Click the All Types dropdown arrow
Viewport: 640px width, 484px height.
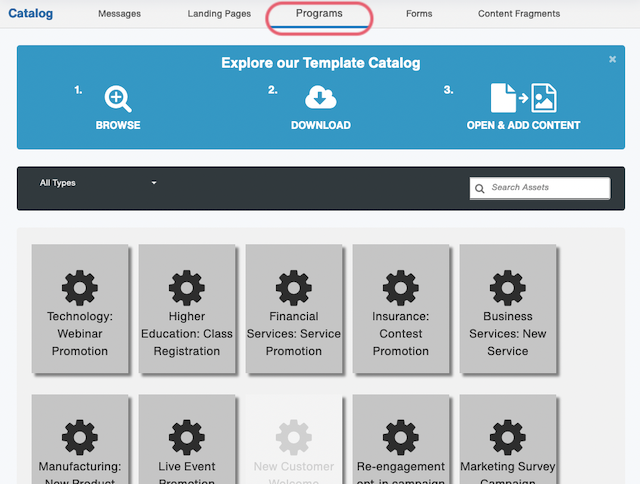154,183
